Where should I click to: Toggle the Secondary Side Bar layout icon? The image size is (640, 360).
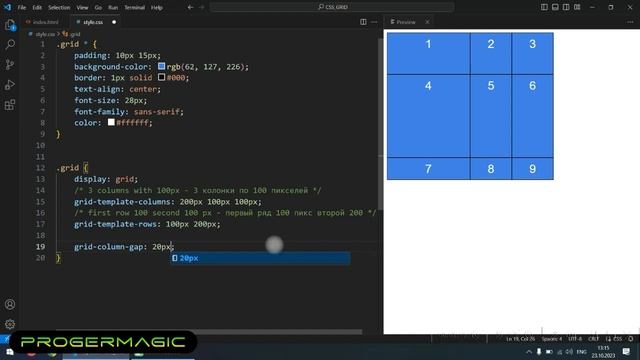pos(566,7)
